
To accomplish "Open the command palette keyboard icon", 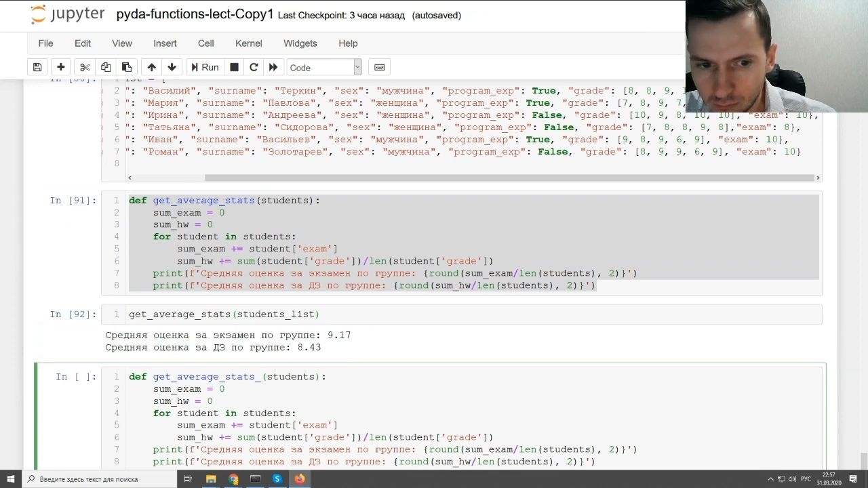I will tap(380, 67).
